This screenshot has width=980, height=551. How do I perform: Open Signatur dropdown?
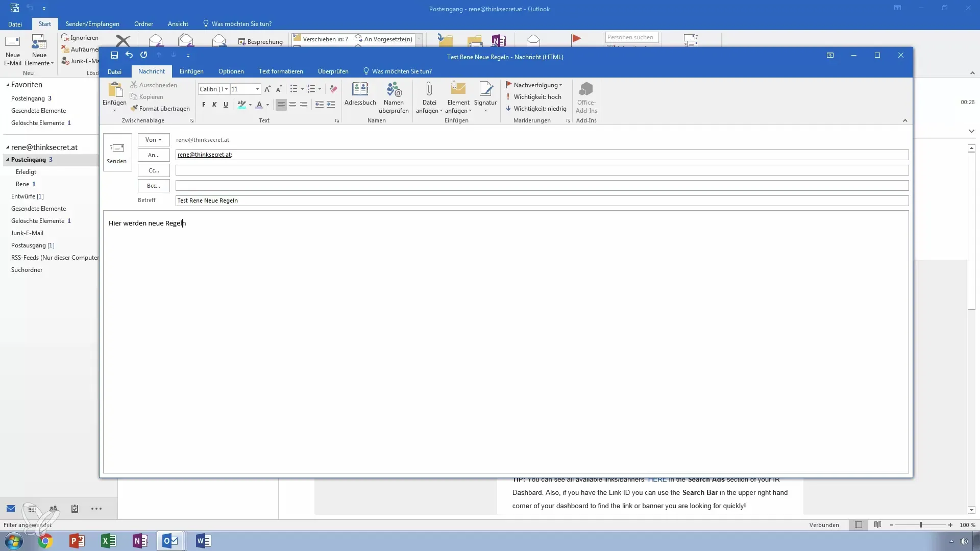(485, 97)
